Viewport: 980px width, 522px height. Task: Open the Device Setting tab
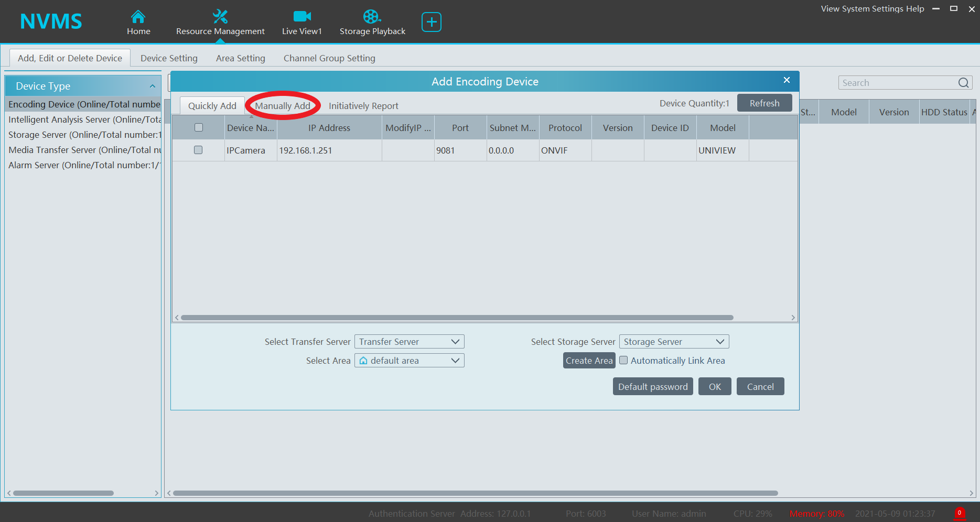pos(169,58)
